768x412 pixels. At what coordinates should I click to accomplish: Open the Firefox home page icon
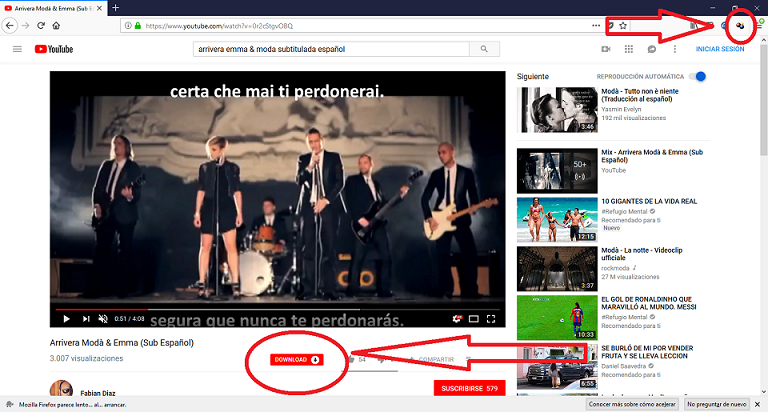pyautogui.click(x=56, y=25)
